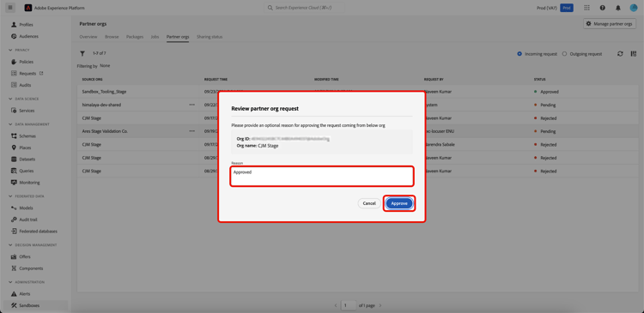Switch to the Overview tab
644x313 pixels.
tap(88, 37)
